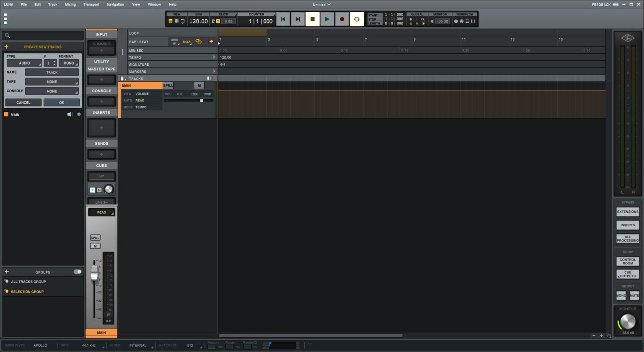Click the metronome icon in the Click section
This screenshot has width=644, height=352.
tap(213, 21)
